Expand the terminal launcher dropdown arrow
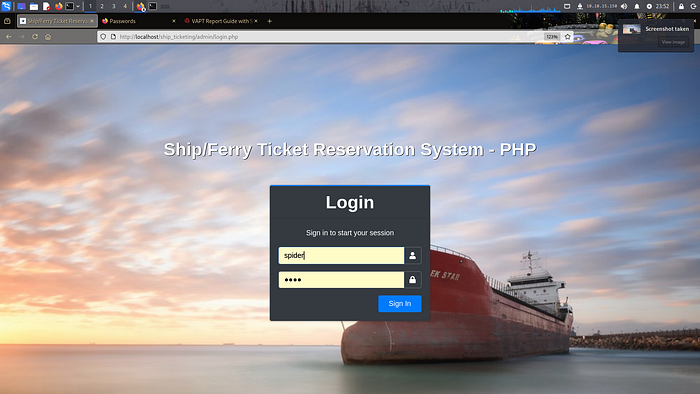Screen dimensions: 700x394 pos(78,7)
